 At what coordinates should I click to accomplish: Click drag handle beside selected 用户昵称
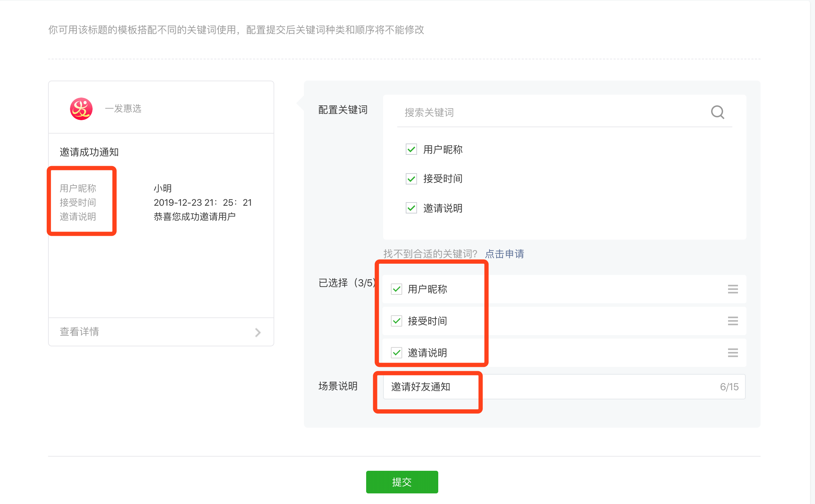(733, 289)
